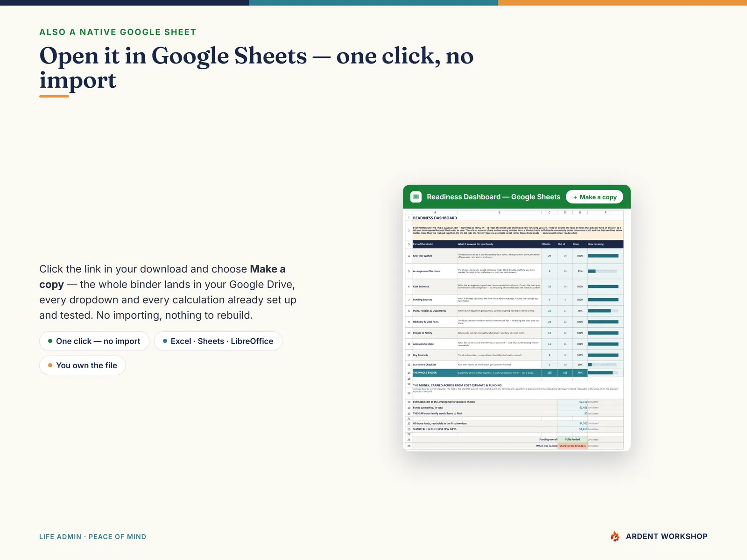Click 'THE WHOLE BINDER' total row label

[x=425, y=373]
